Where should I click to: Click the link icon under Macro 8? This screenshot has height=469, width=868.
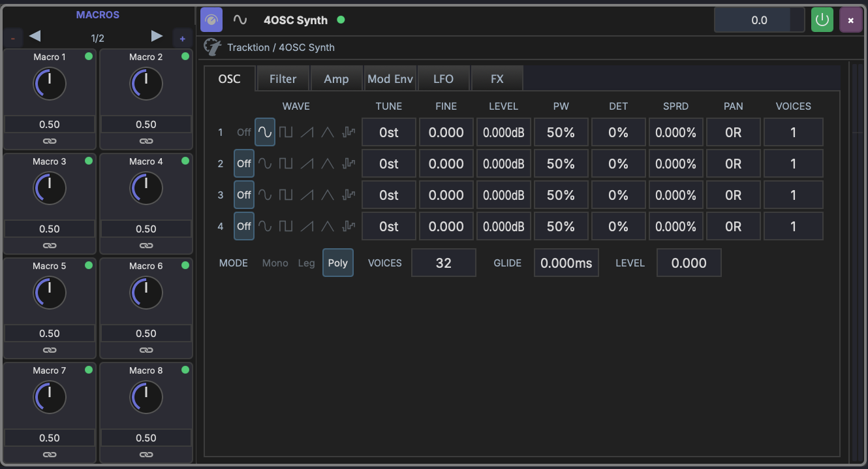[x=146, y=454]
